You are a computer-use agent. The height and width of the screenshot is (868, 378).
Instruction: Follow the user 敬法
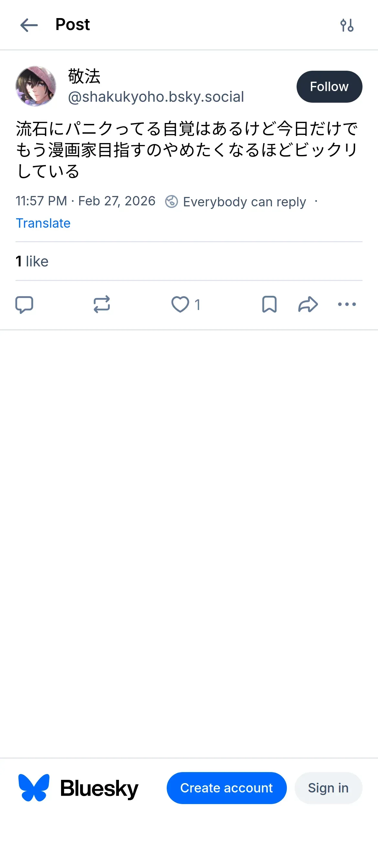329,87
